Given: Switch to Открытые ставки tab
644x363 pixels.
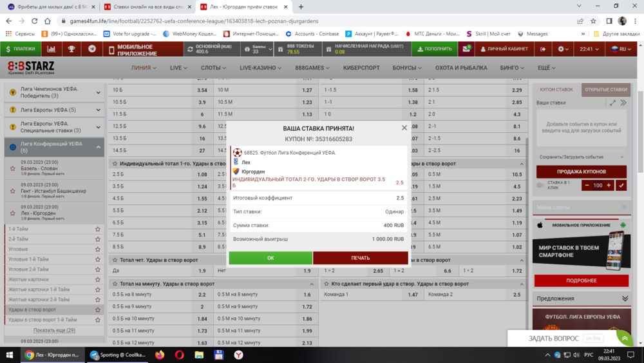Looking at the screenshot, I should click(x=606, y=90).
